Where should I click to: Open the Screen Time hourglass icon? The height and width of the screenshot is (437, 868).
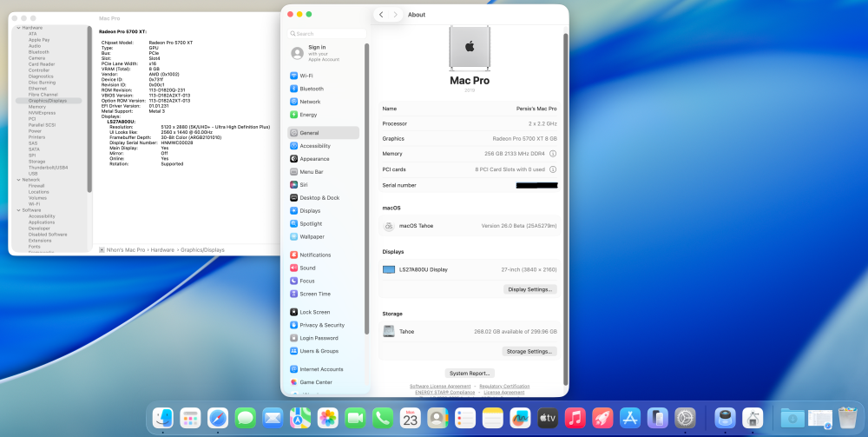click(294, 295)
